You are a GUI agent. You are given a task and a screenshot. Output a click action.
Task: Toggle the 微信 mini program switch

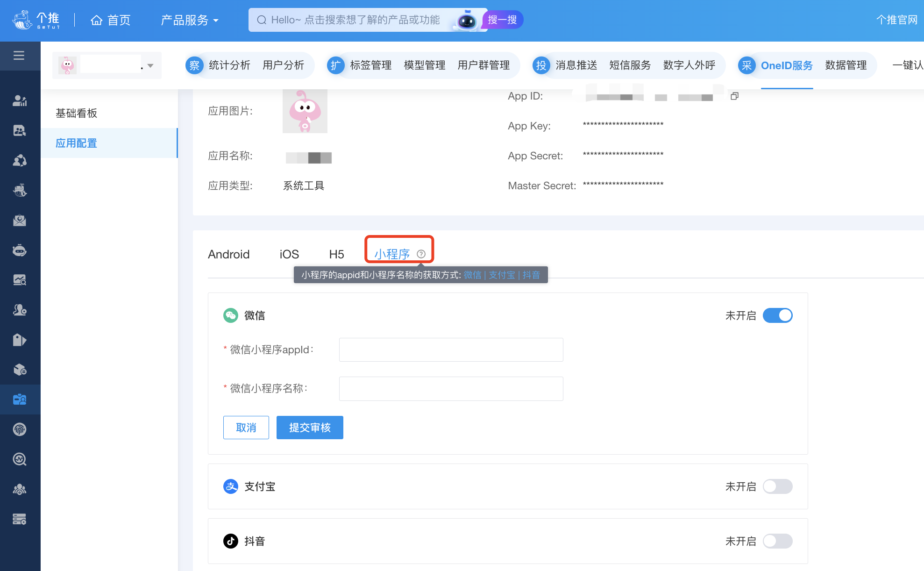pos(777,315)
